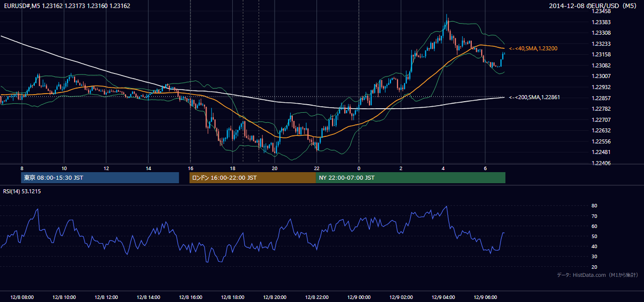Click the RSI(14) 53.1215 indicator label
This screenshot has height=302, width=644.
(x=22, y=191)
